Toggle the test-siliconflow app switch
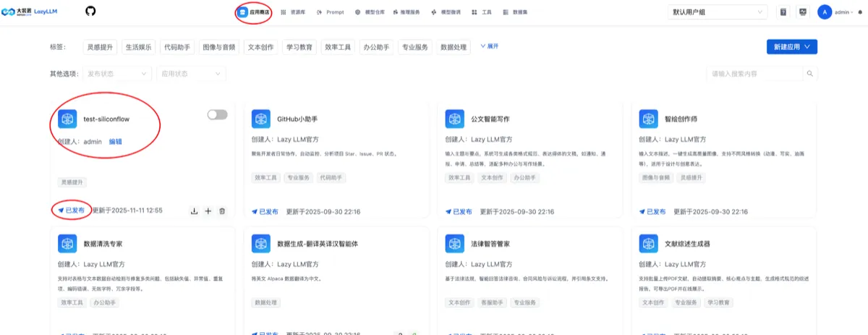This screenshot has width=868, height=335. (217, 114)
